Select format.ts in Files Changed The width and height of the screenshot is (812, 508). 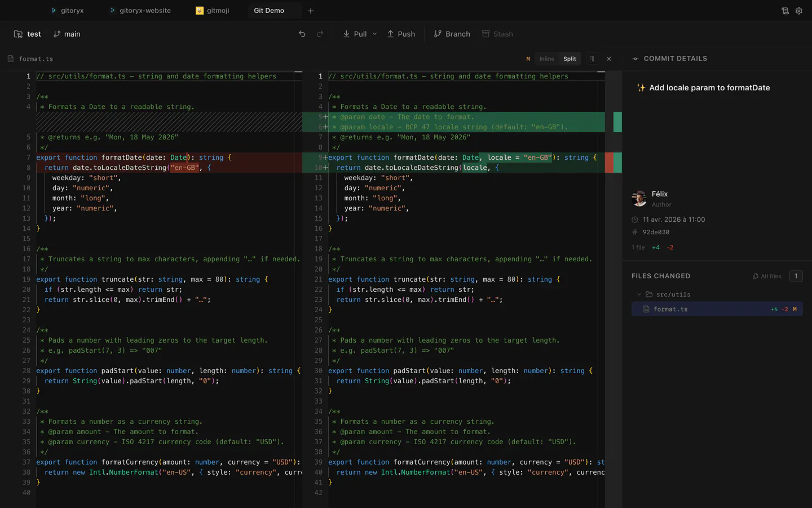point(717,309)
